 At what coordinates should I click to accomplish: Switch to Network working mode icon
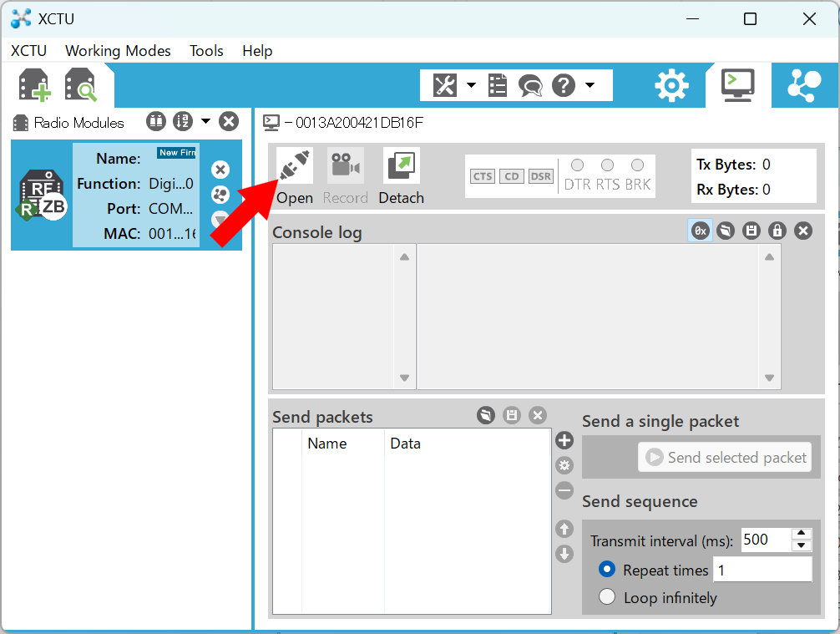803,85
